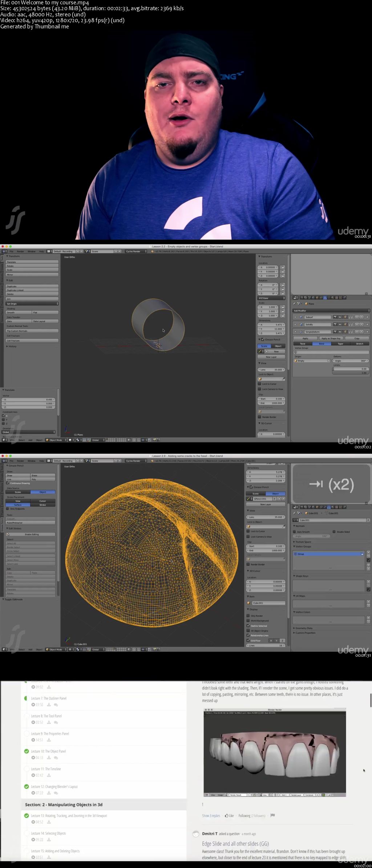Click the plus icon beside GPencil.001 in Lesson 2.9
The height and width of the screenshot is (868, 372).
pos(279,499)
